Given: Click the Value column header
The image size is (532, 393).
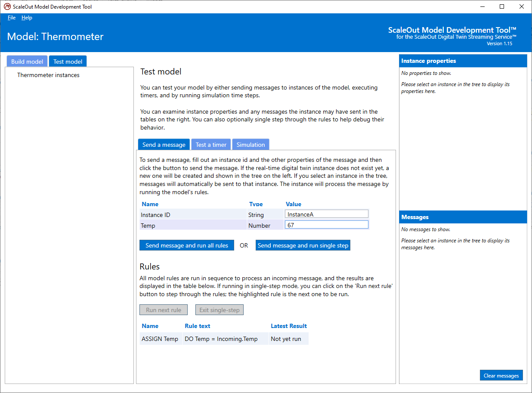Looking at the screenshot, I should [294, 204].
